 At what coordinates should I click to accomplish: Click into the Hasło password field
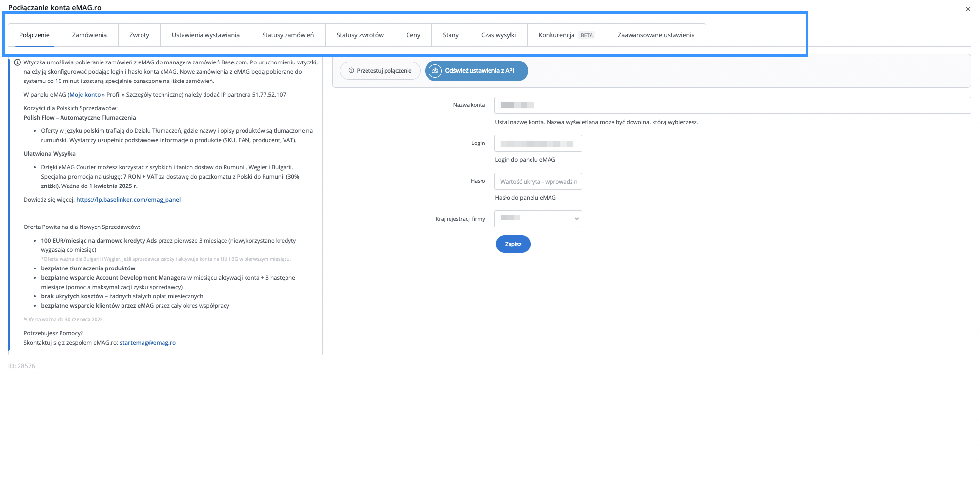[538, 182]
